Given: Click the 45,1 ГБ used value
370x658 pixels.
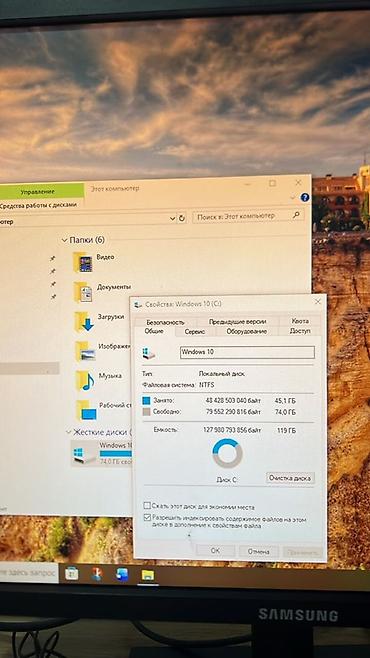Looking at the screenshot, I should pos(285,400).
